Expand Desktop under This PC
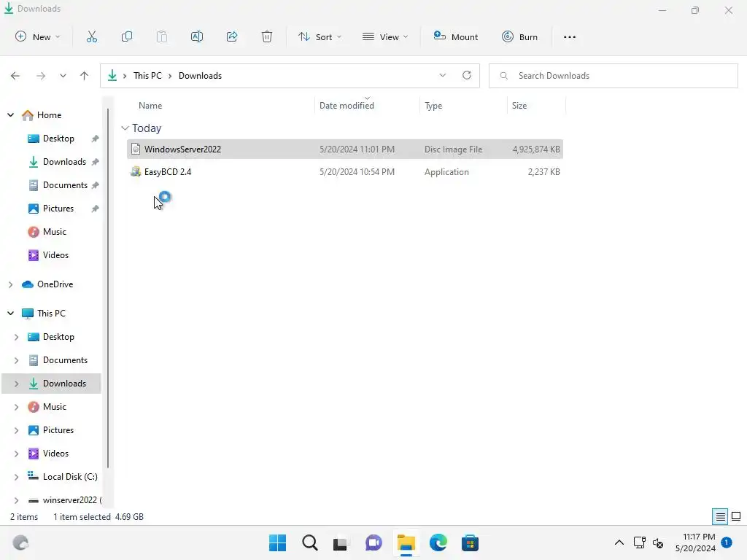The width and height of the screenshot is (747, 560). [x=16, y=337]
